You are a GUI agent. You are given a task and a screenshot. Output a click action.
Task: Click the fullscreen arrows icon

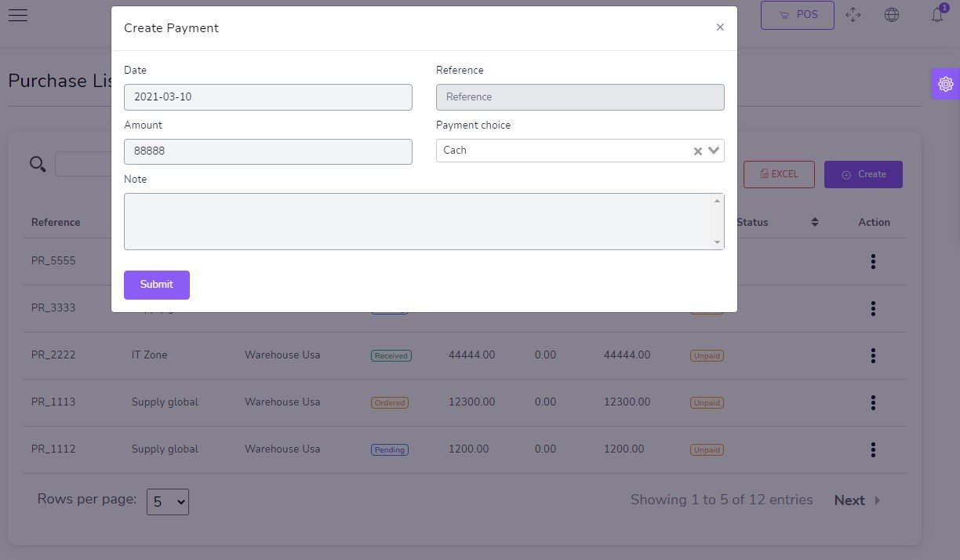click(853, 15)
